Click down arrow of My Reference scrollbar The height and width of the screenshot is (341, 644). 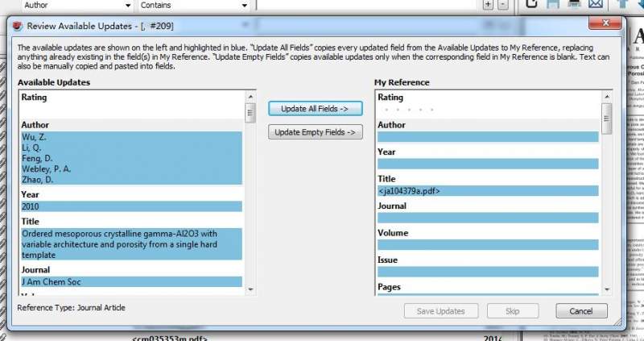click(x=607, y=289)
